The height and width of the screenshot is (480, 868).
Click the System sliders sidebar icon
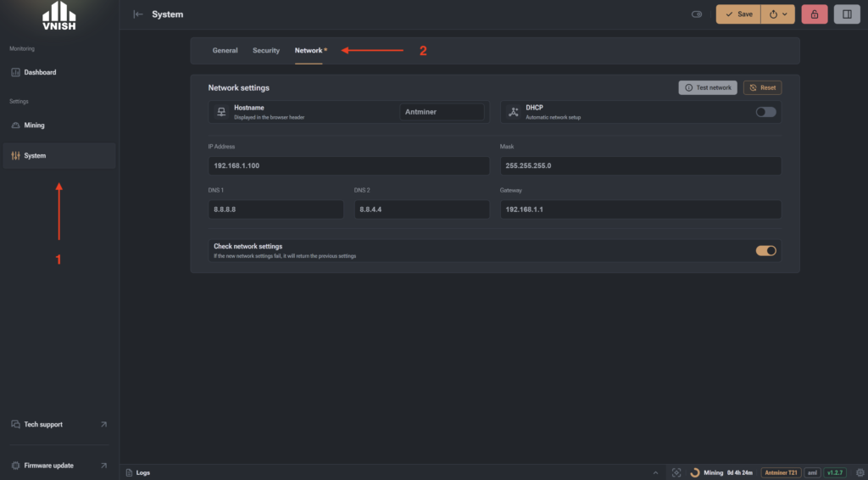tap(15, 155)
